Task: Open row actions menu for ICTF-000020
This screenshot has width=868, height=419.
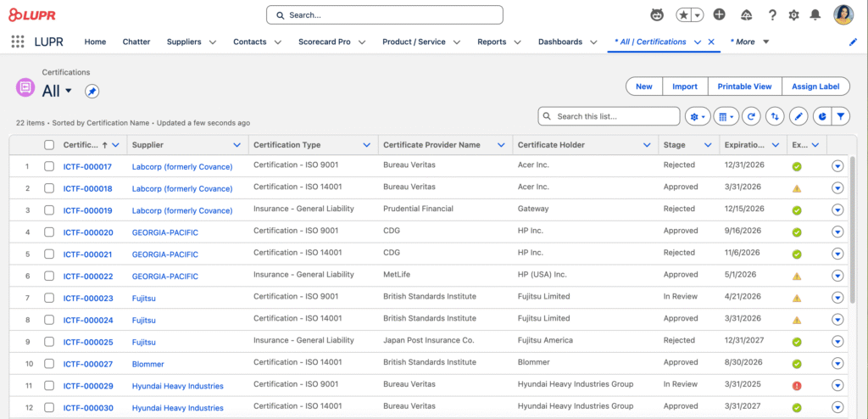Action: tap(837, 232)
